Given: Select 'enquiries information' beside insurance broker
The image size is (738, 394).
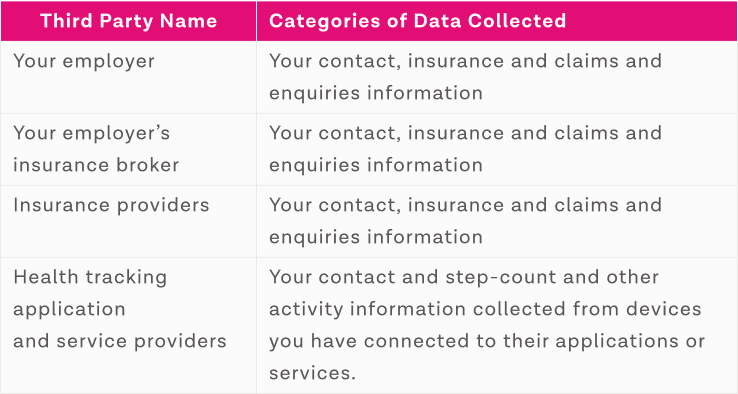Looking at the screenshot, I should (376, 165).
